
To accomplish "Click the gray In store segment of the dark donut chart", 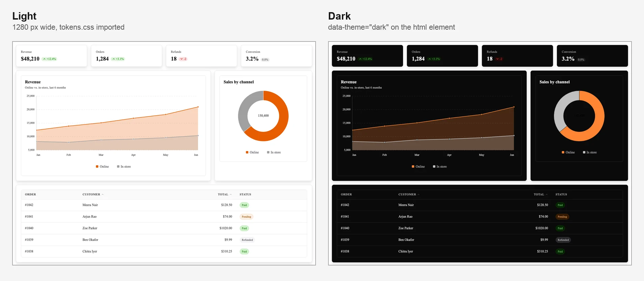I will [x=560, y=110].
